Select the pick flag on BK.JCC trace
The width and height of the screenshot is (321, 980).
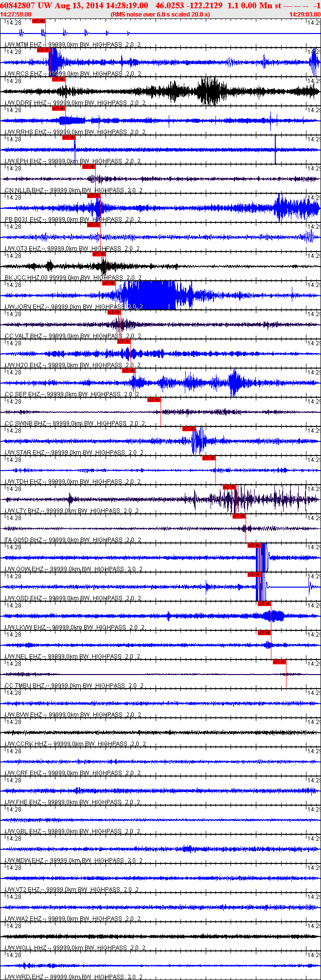[99, 254]
